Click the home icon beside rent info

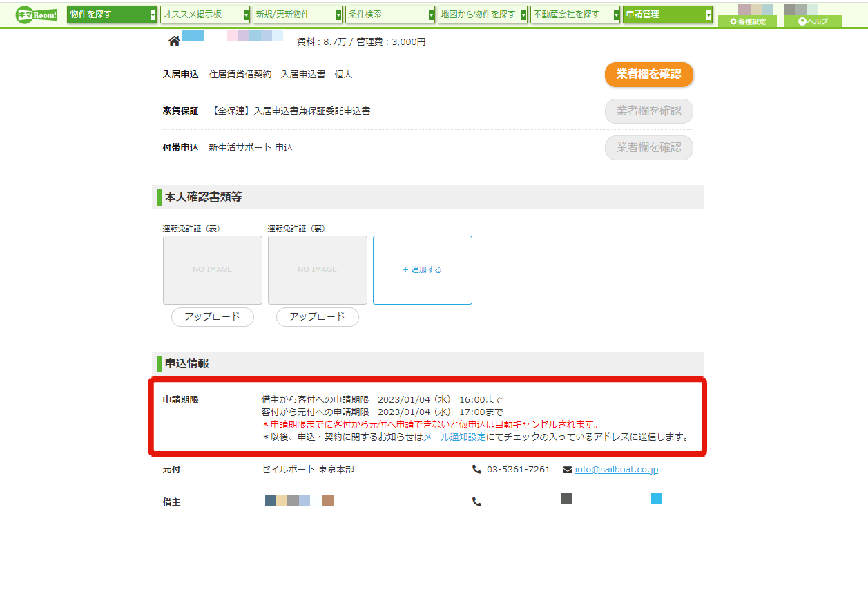coord(174,41)
